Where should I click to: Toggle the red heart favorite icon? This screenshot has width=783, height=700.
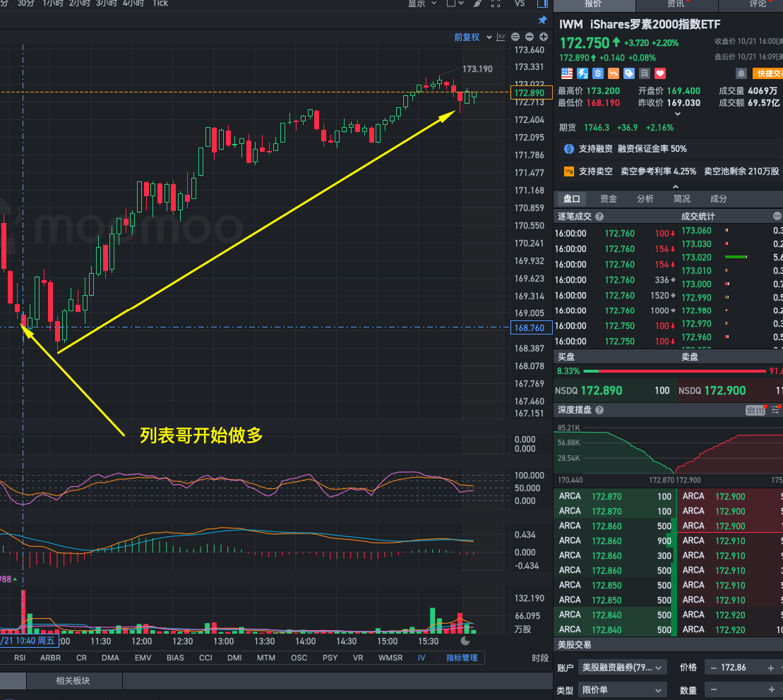click(660, 73)
